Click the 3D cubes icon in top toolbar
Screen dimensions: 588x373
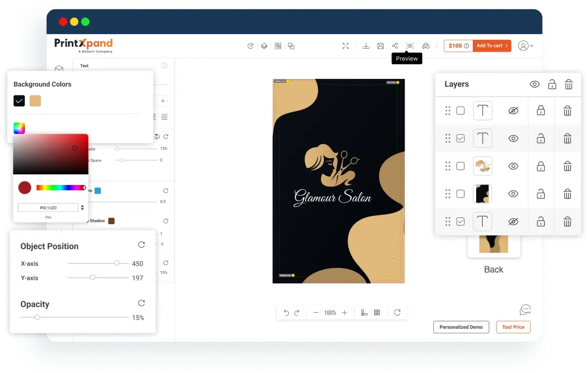tap(426, 46)
